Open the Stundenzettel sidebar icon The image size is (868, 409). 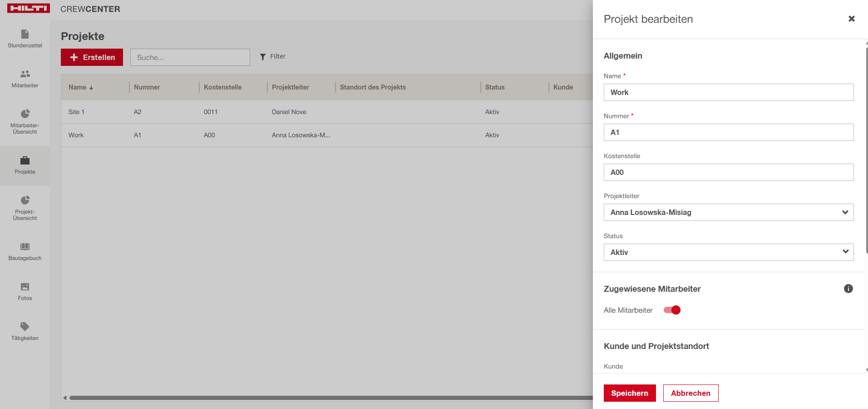pyautogui.click(x=25, y=35)
